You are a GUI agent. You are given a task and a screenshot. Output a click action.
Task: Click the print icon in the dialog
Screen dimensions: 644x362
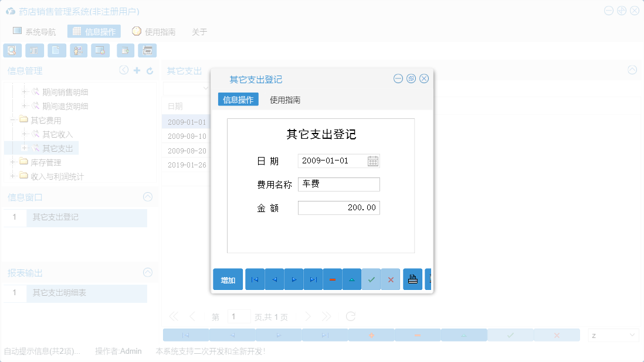coord(412,279)
